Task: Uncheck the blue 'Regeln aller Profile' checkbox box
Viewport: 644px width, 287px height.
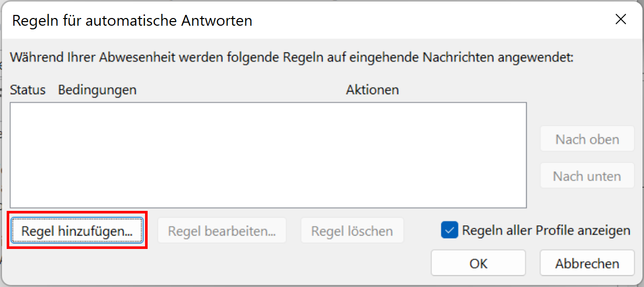Action: pyautogui.click(x=450, y=230)
